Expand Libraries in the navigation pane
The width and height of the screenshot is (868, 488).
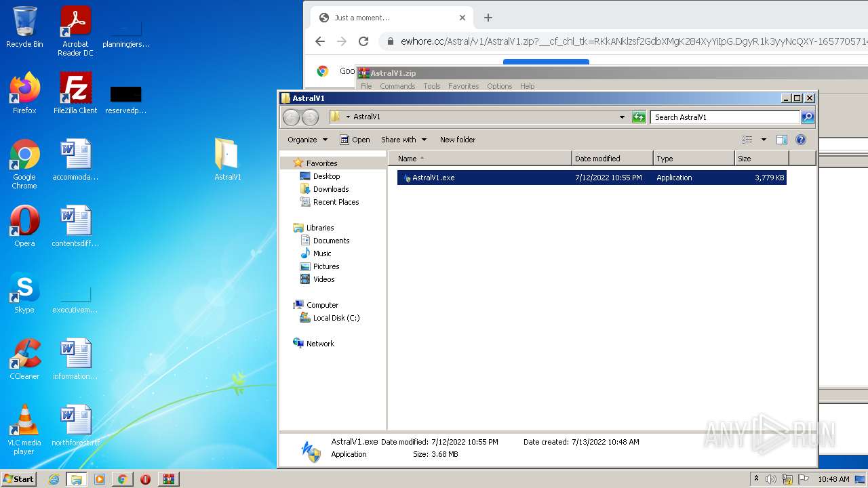[x=320, y=228]
